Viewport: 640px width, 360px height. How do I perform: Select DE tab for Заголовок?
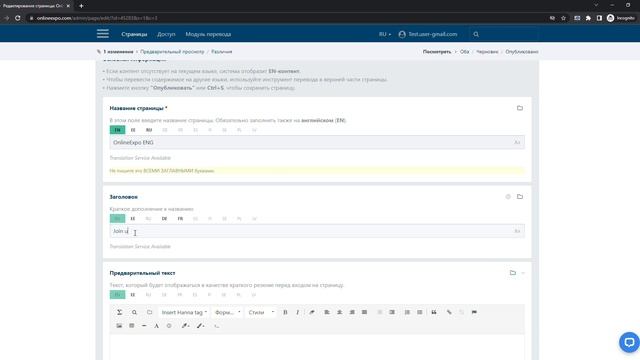tap(164, 218)
